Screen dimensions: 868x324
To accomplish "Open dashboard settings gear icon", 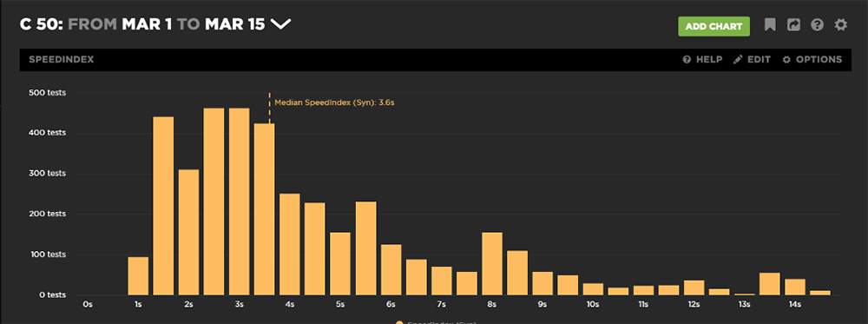I will [x=841, y=25].
